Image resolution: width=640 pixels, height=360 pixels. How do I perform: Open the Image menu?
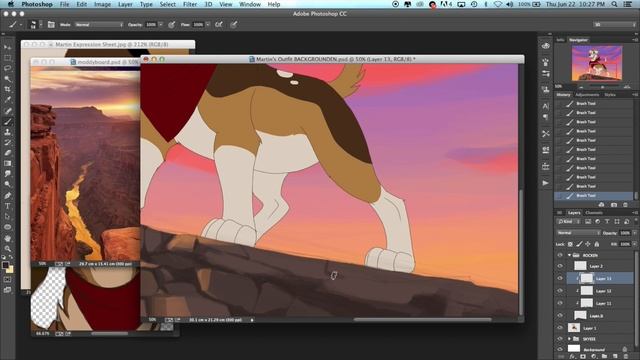102,4
